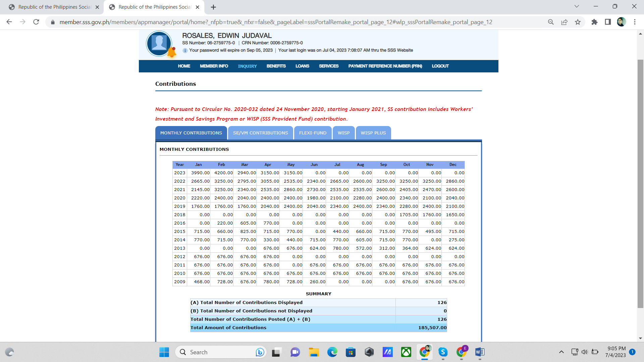Open the browser extensions puzzle icon
This screenshot has width=644, height=362.
[594, 22]
